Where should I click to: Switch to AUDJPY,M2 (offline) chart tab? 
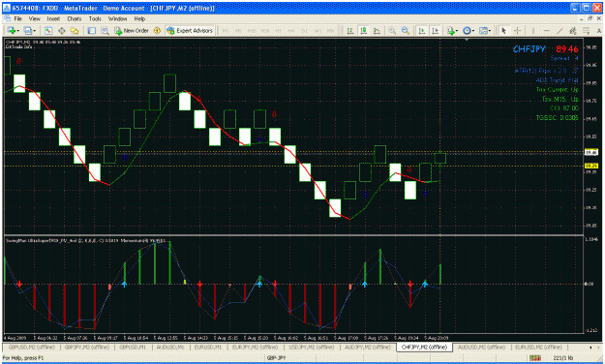pyautogui.click(x=367, y=347)
